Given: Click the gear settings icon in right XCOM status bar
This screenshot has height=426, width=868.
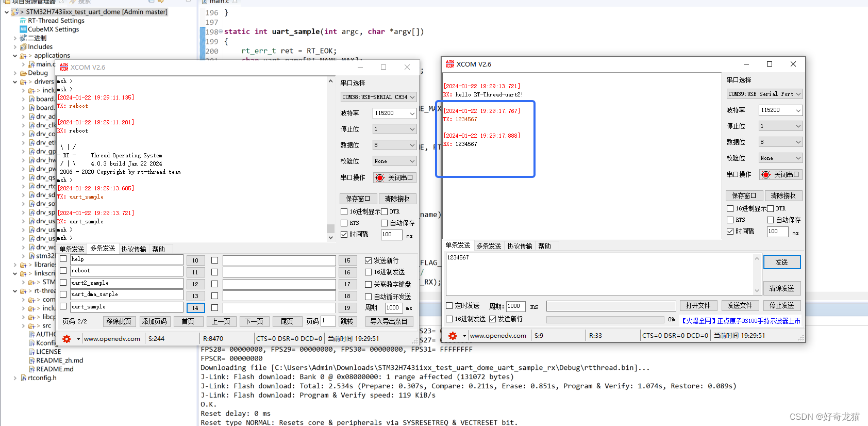Looking at the screenshot, I should (453, 335).
